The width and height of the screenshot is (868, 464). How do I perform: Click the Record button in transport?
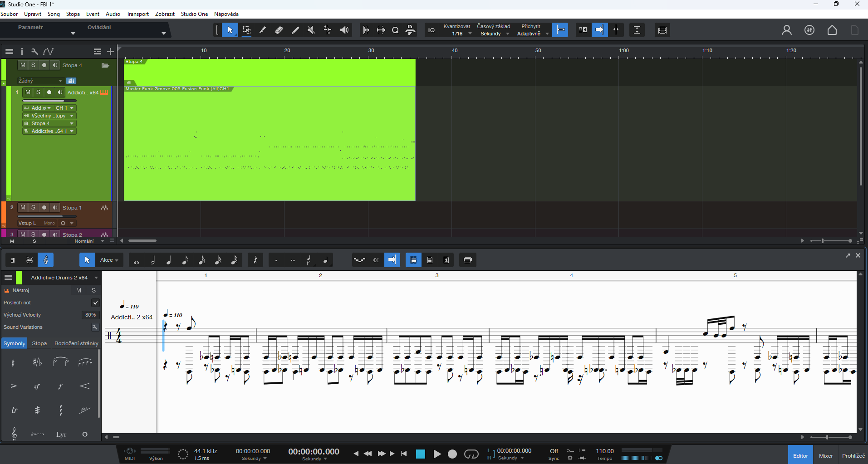452,454
